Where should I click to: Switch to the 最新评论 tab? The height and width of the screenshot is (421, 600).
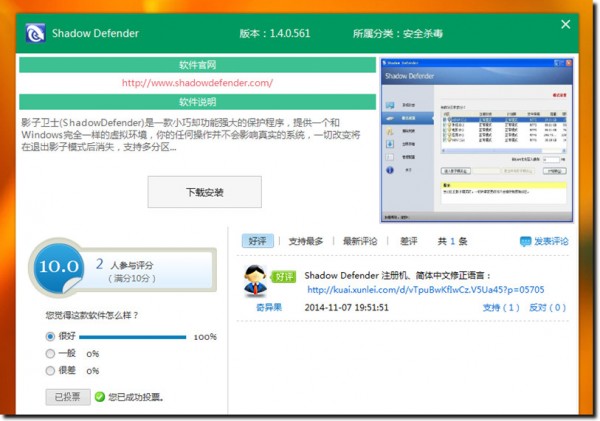point(360,241)
